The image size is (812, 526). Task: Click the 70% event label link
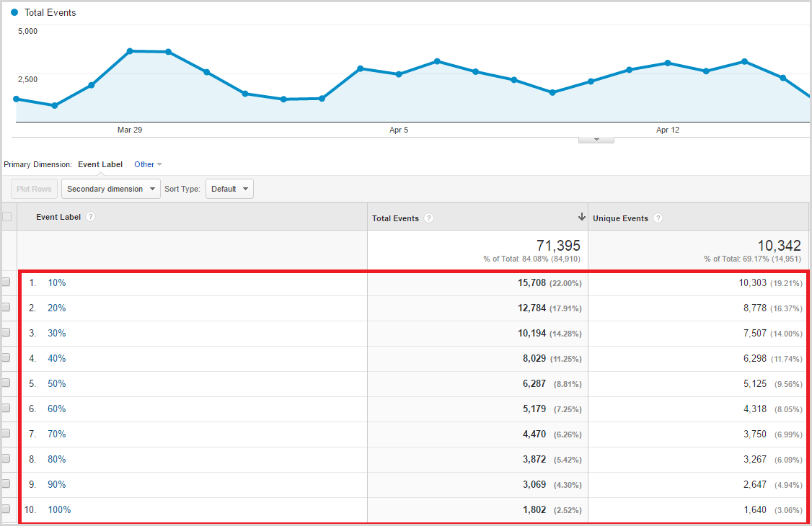(x=57, y=434)
